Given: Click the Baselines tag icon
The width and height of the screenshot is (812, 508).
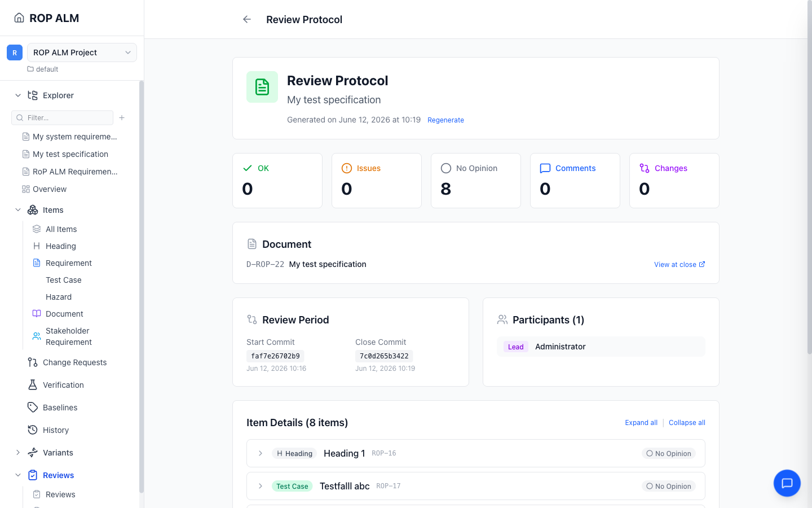Looking at the screenshot, I should pyautogui.click(x=33, y=408).
